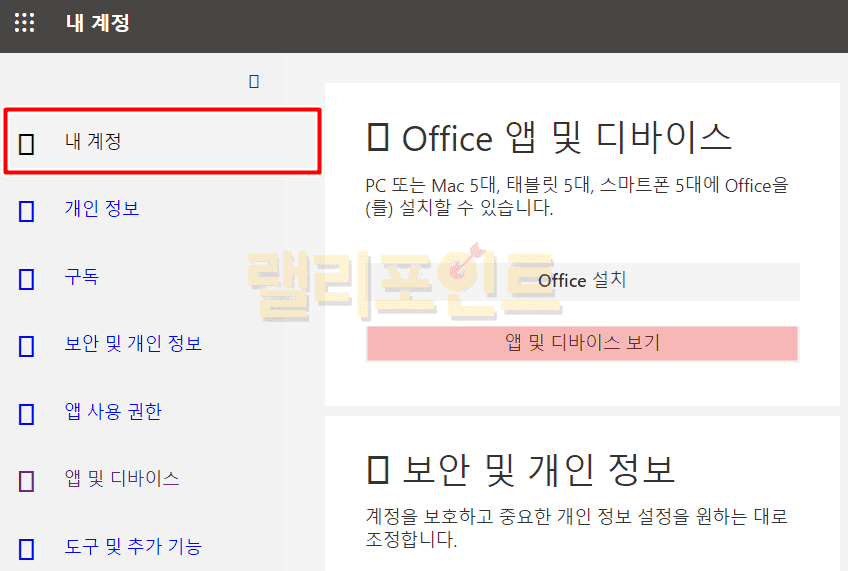The image size is (848, 571).
Task: Click the 구독 sidebar icon
Action: pos(27,278)
